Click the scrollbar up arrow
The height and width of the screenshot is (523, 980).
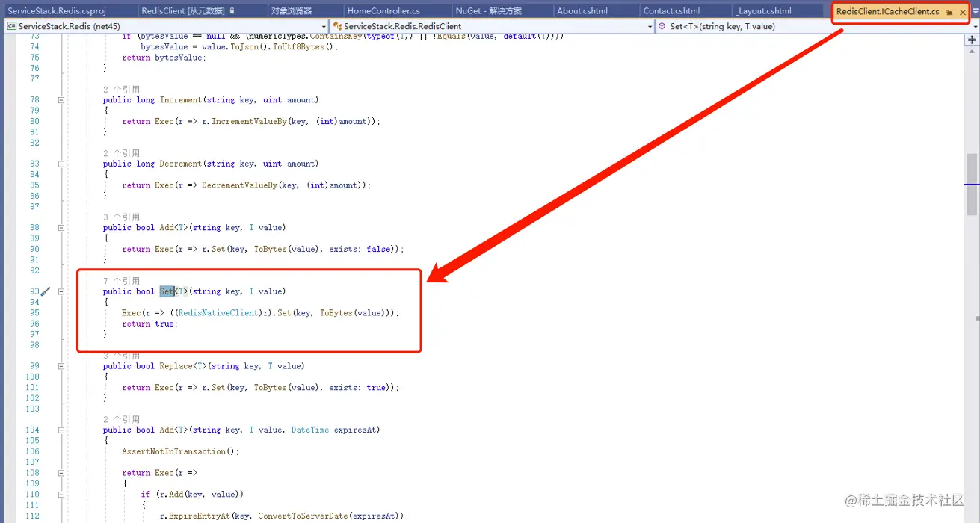(972, 51)
